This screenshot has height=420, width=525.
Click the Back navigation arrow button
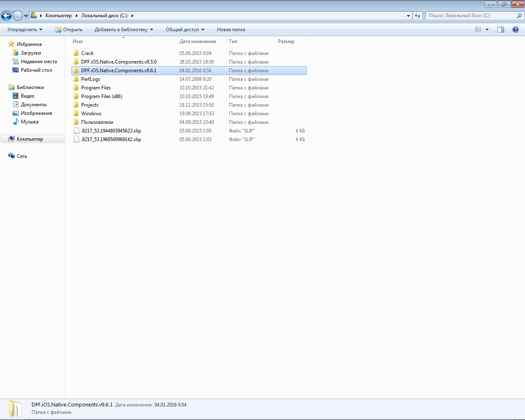[x=6, y=16]
